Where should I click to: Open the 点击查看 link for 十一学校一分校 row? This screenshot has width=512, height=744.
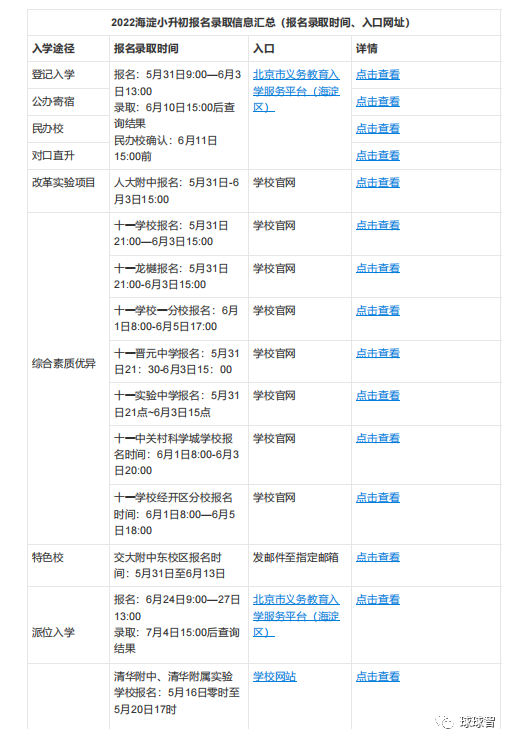click(x=378, y=311)
